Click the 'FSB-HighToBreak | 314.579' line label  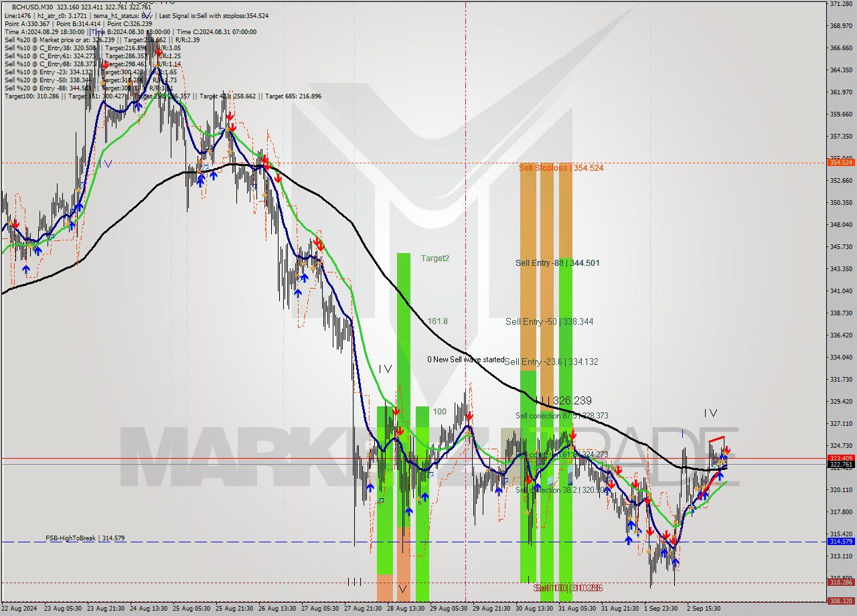tap(85, 538)
